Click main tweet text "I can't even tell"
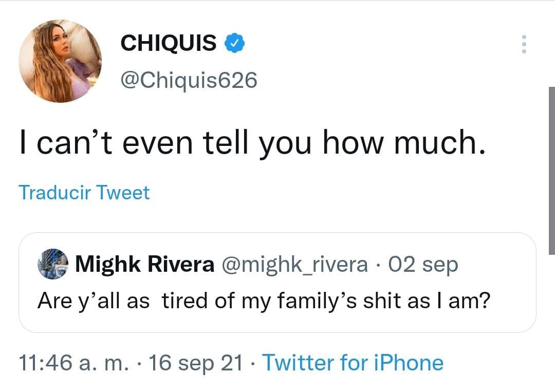 pyautogui.click(x=154, y=143)
